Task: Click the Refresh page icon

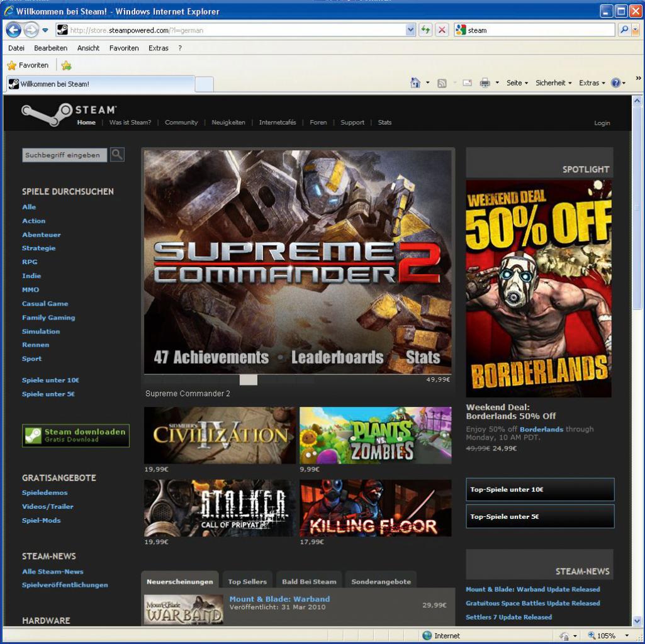Action: [425, 30]
